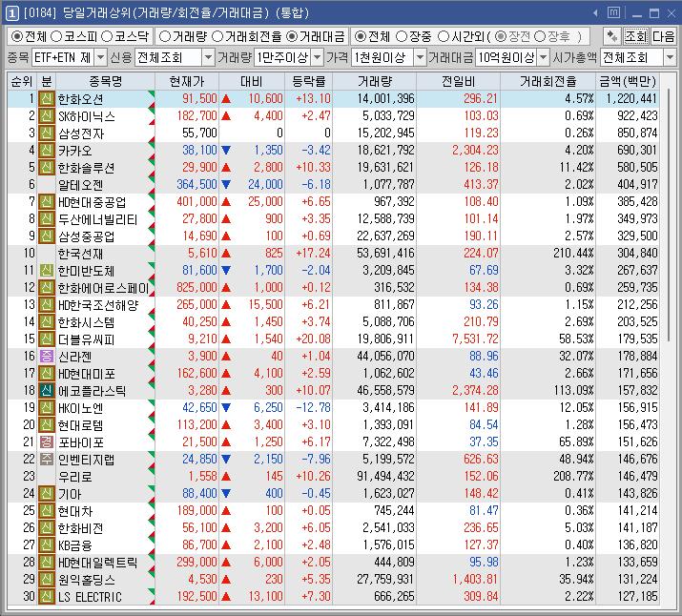
Task: Click the M menu icon in title bar
Action: (x=613, y=13)
